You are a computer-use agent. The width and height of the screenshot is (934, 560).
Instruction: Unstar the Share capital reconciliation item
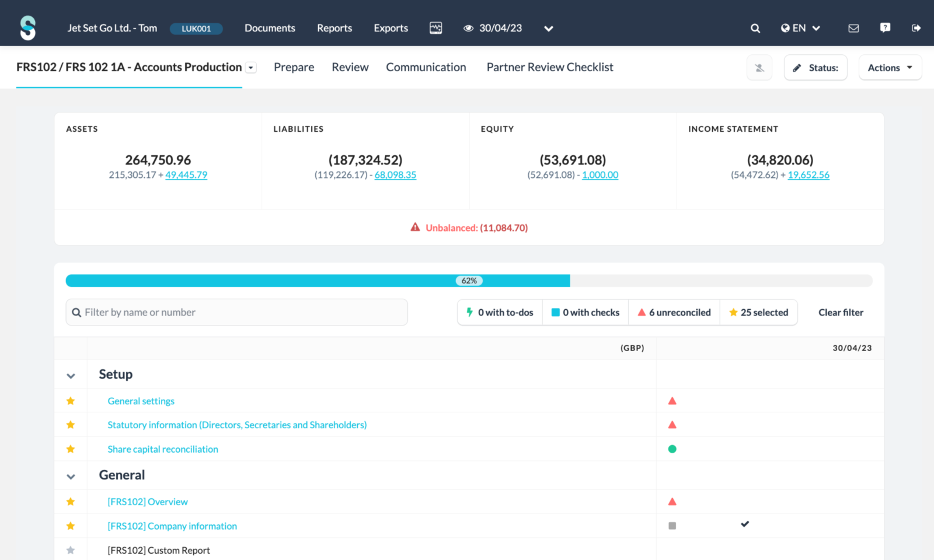click(x=71, y=449)
